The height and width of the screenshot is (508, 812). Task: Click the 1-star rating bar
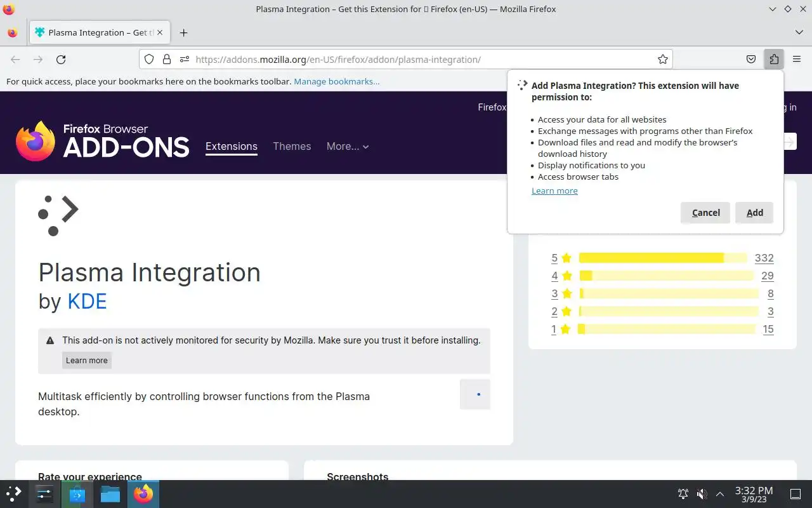pos(667,329)
